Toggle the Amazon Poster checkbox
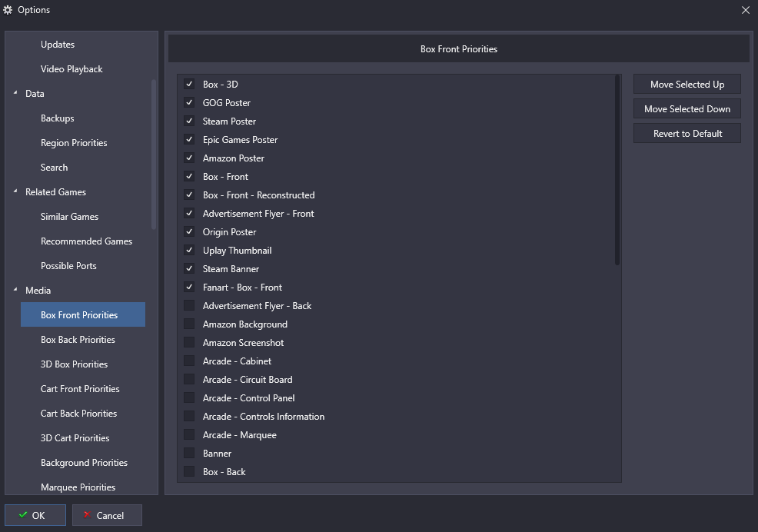Image resolution: width=758 pixels, height=532 pixels. tap(189, 158)
